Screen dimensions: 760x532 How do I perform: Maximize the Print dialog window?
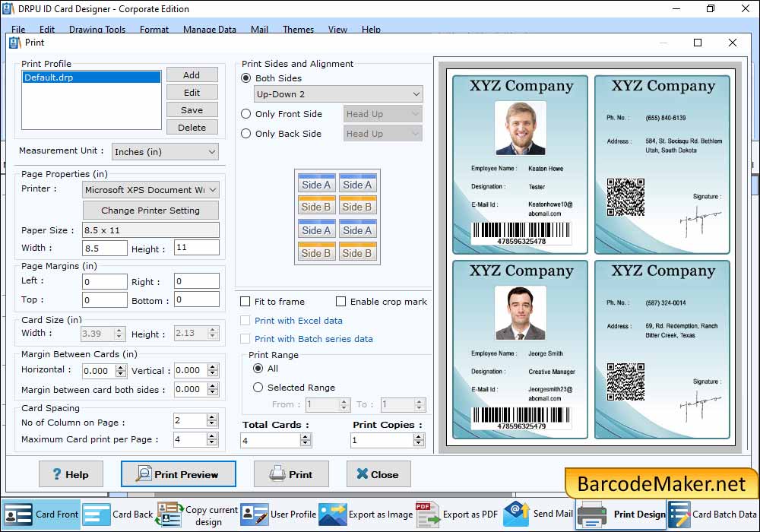pos(698,43)
